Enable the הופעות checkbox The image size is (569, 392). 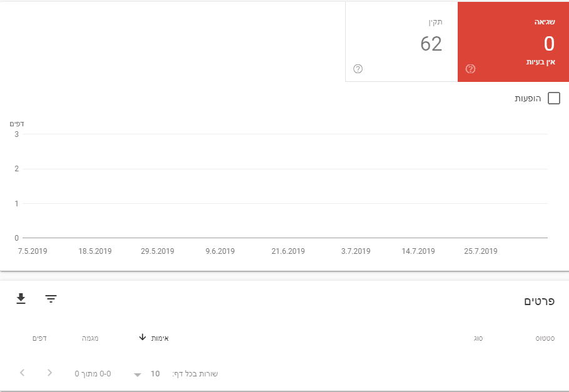pyautogui.click(x=554, y=98)
